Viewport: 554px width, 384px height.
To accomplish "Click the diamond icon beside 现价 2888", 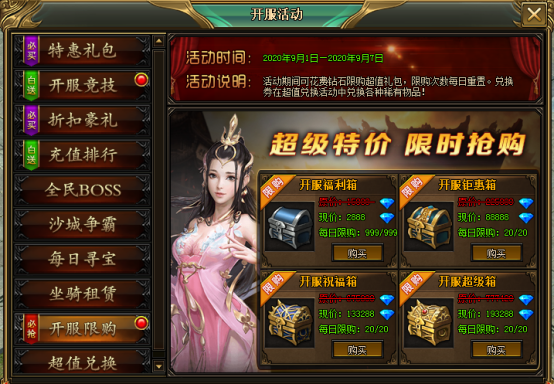I will (x=387, y=218).
